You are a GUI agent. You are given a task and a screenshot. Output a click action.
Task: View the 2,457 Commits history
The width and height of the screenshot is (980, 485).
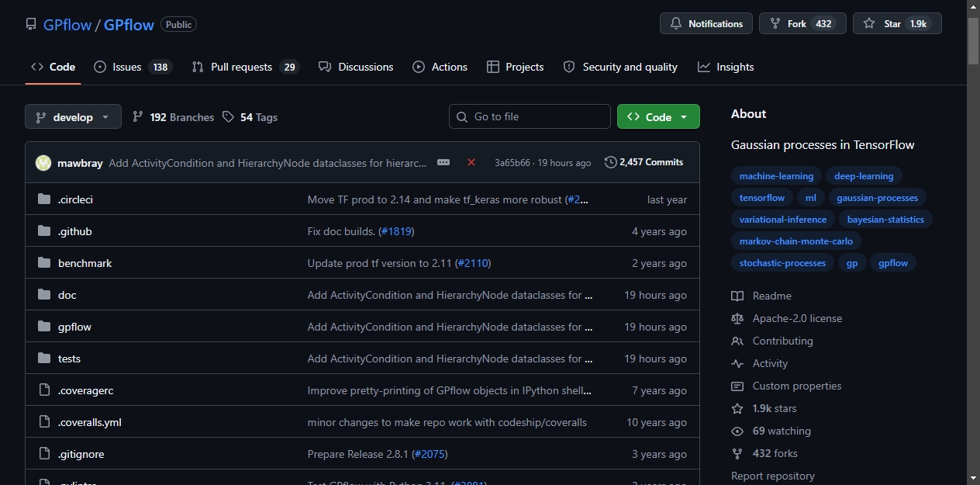coord(644,162)
